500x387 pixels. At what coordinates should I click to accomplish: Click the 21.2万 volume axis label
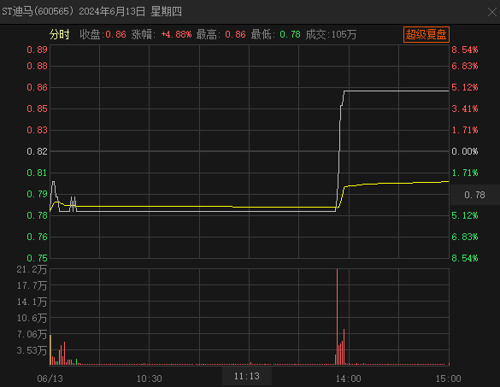tap(32, 269)
